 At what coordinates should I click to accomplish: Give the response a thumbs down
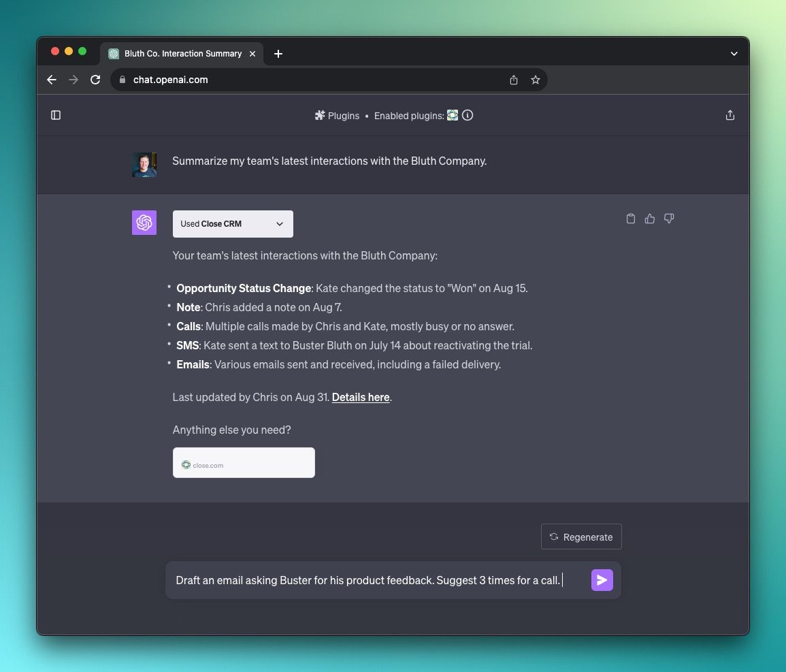pyautogui.click(x=669, y=219)
